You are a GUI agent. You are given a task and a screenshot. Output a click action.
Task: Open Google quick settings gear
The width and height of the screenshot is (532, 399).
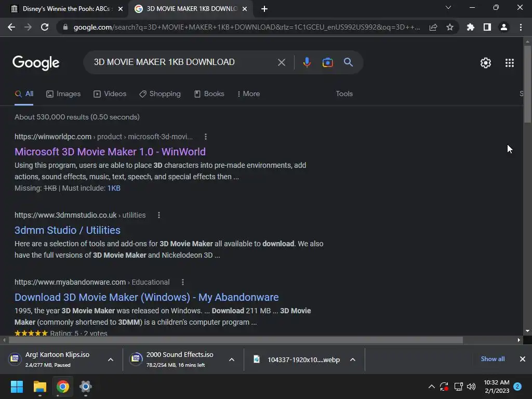[x=486, y=63]
